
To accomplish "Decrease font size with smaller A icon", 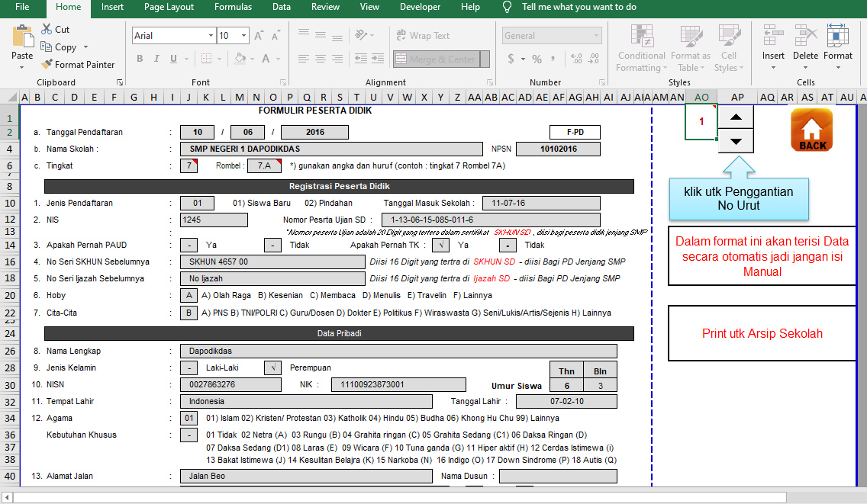I will click(x=276, y=36).
